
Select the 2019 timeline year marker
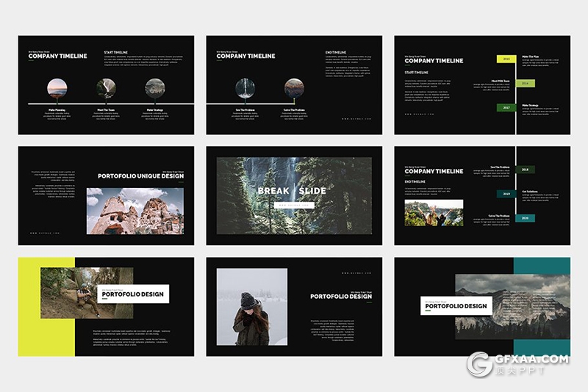(x=506, y=194)
